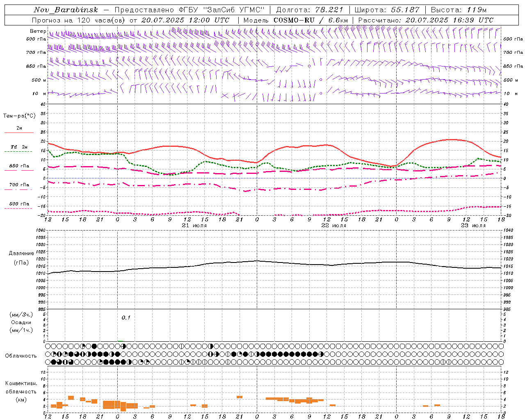Click the 'Тем-ра(°C)' axis label
Image resolution: width=525 pixels, height=420 pixels.
[x=19, y=116]
